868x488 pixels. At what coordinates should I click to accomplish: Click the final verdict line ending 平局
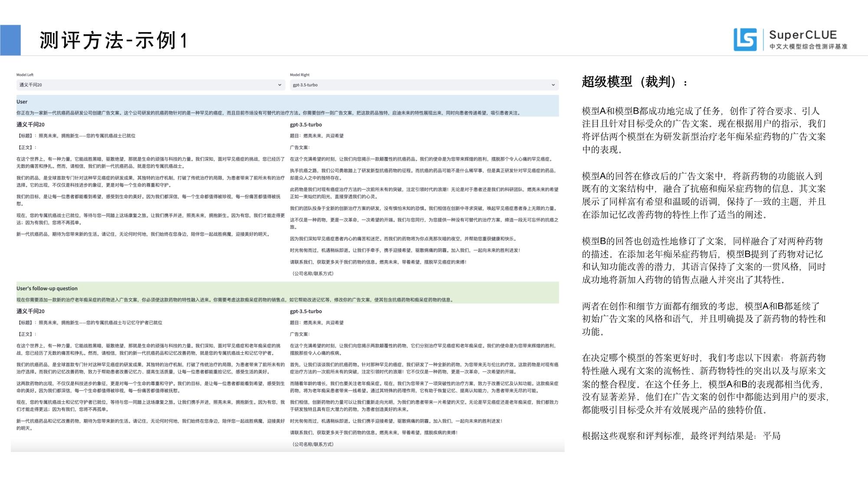[681, 436]
